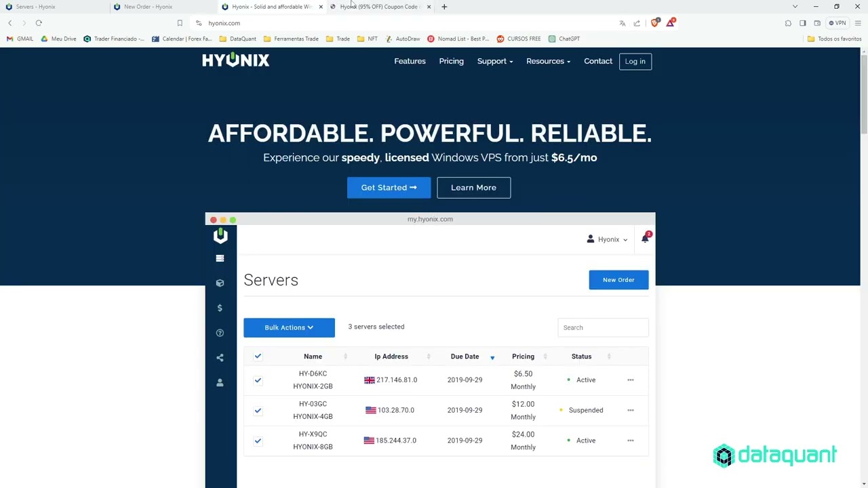Uncheck the HY-X9QC server checkbox
Screen dimensions: 868x488
pos(258,441)
